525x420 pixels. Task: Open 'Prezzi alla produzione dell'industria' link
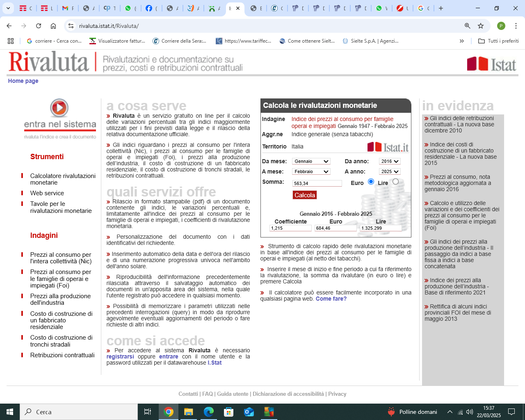60,299
